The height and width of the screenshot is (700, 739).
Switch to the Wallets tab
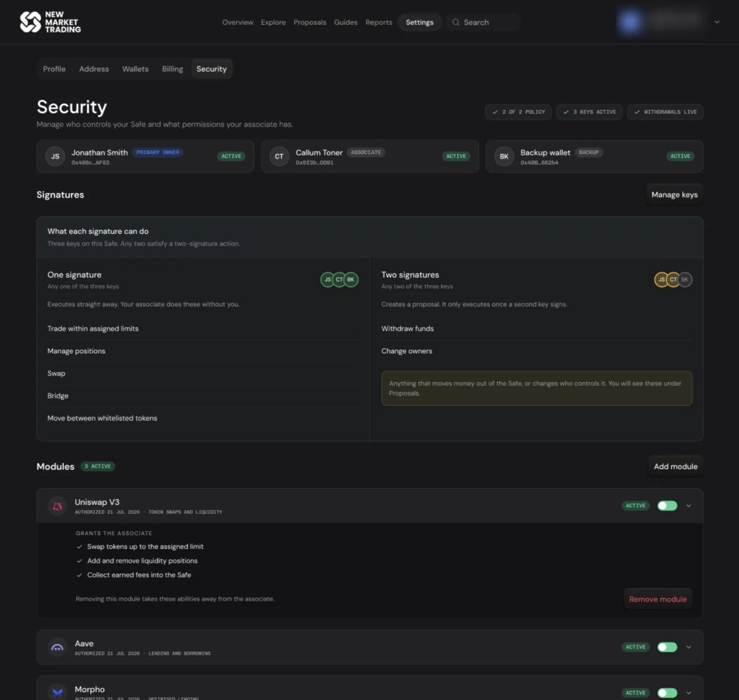click(135, 69)
